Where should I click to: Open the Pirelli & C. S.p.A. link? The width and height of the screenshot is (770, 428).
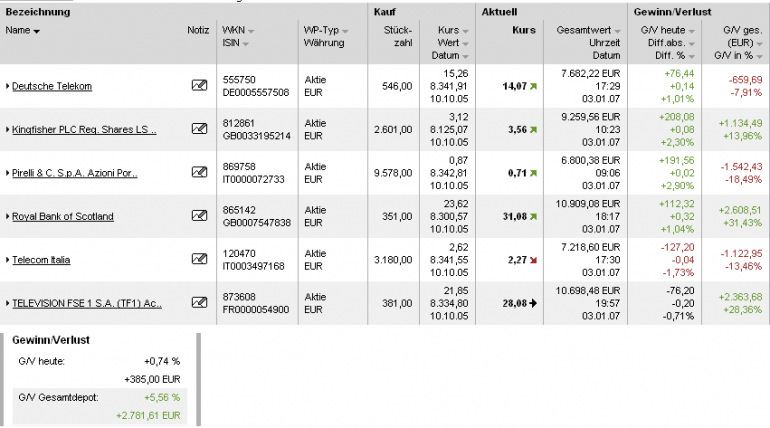point(75,173)
